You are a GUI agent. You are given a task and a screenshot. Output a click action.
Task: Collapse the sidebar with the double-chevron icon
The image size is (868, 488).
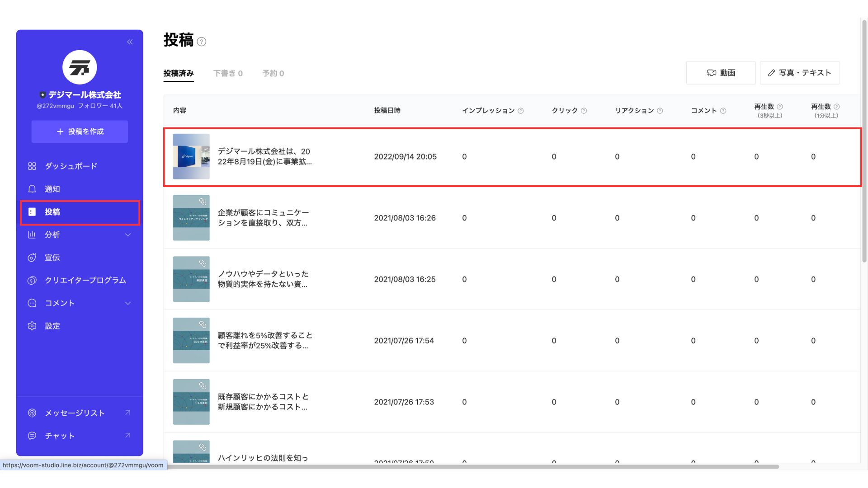click(x=130, y=42)
